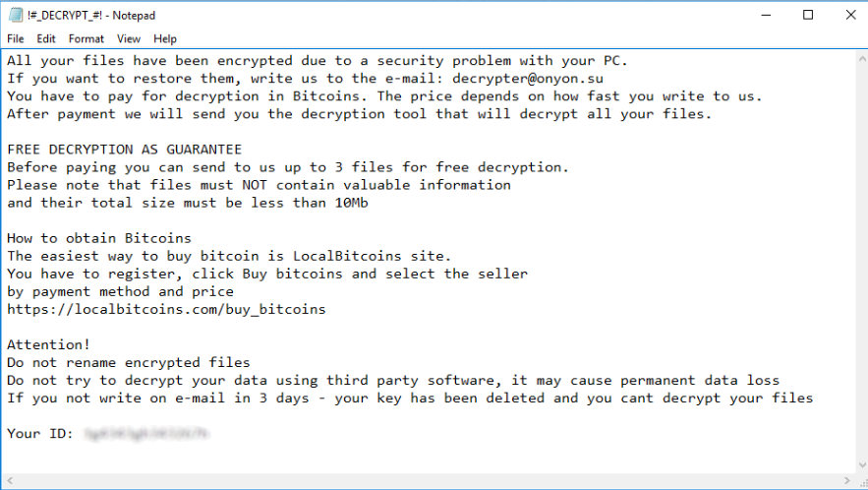Click the "How to obtain Bitcoins" line
This screenshot has width=868, height=490.
(x=99, y=238)
